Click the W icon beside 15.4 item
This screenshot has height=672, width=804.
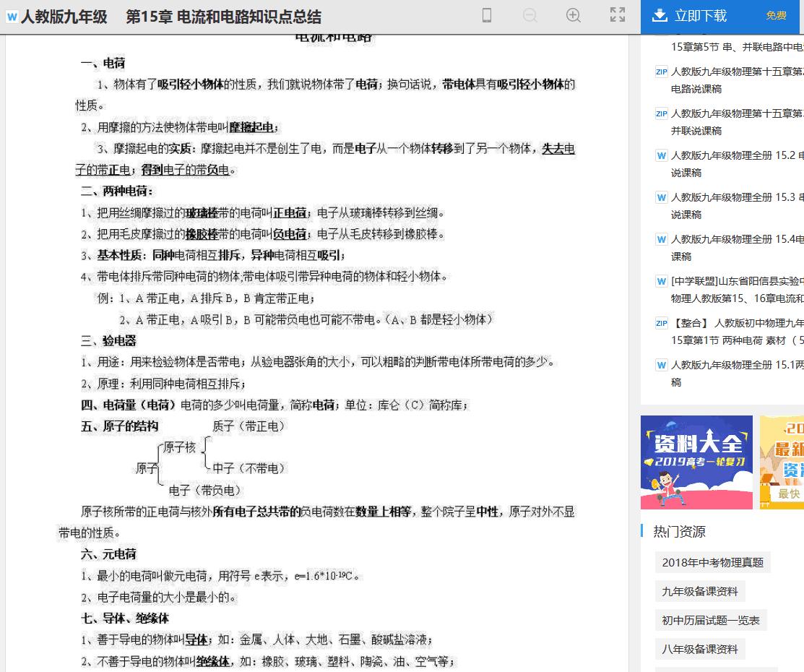(661, 239)
